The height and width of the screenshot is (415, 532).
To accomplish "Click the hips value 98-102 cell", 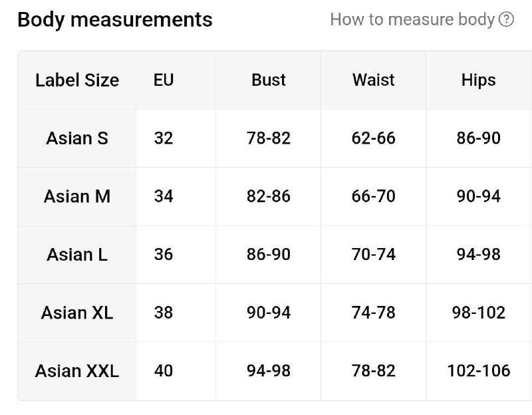I will pyautogui.click(x=478, y=313).
